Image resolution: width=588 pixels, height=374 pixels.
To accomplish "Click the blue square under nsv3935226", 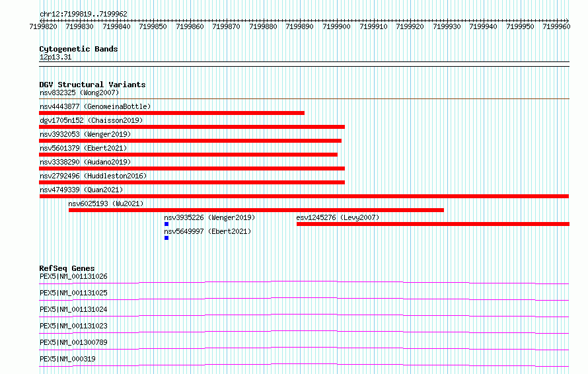I will pyautogui.click(x=166, y=224).
